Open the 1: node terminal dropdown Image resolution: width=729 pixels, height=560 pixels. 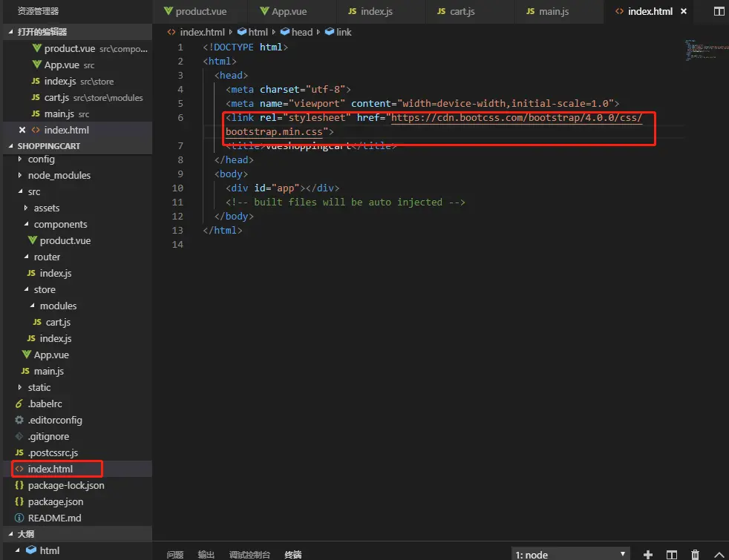click(x=570, y=554)
